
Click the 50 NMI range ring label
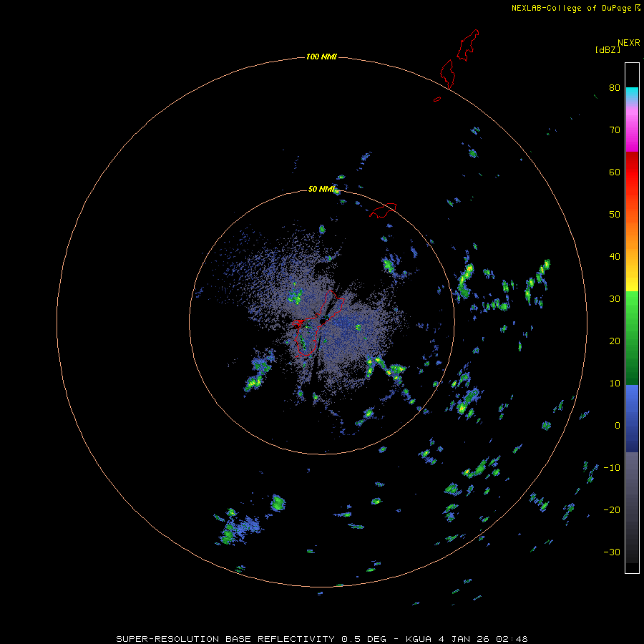[x=321, y=190]
